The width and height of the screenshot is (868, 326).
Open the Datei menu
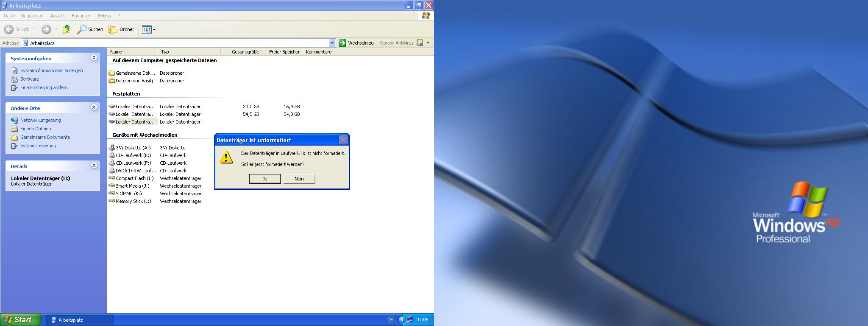pos(9,16)
